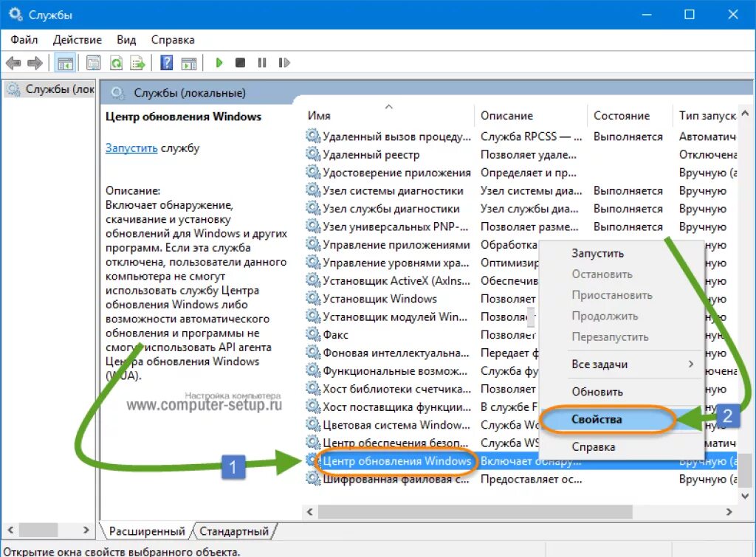Open the Файл menu
756x557 pixels.
tap(24, 40)
